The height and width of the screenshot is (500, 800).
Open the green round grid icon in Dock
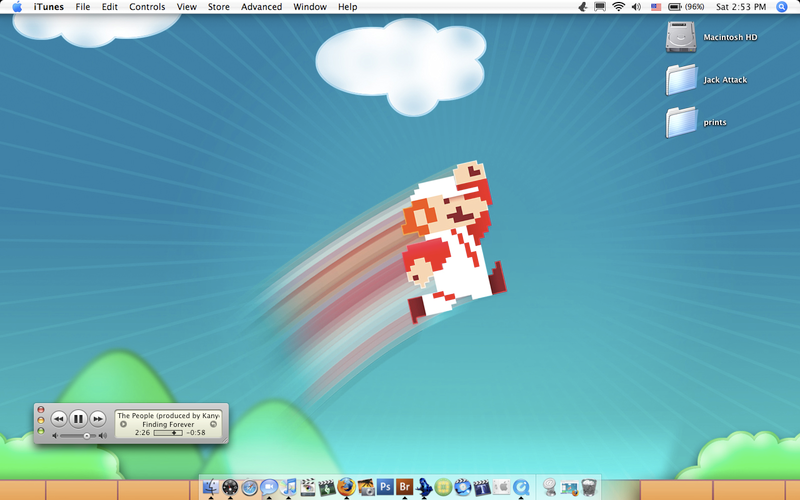[443, 487]
